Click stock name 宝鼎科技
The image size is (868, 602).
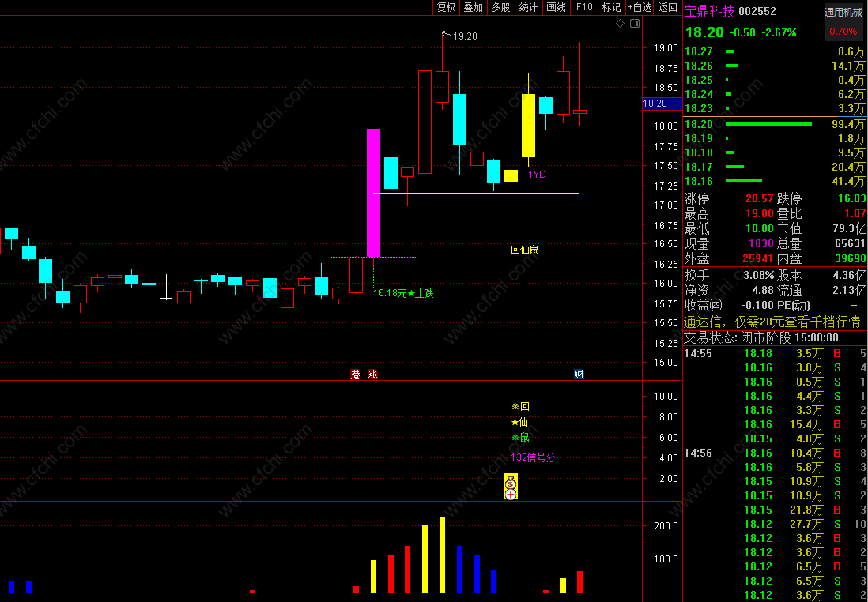tap(709, 11)
